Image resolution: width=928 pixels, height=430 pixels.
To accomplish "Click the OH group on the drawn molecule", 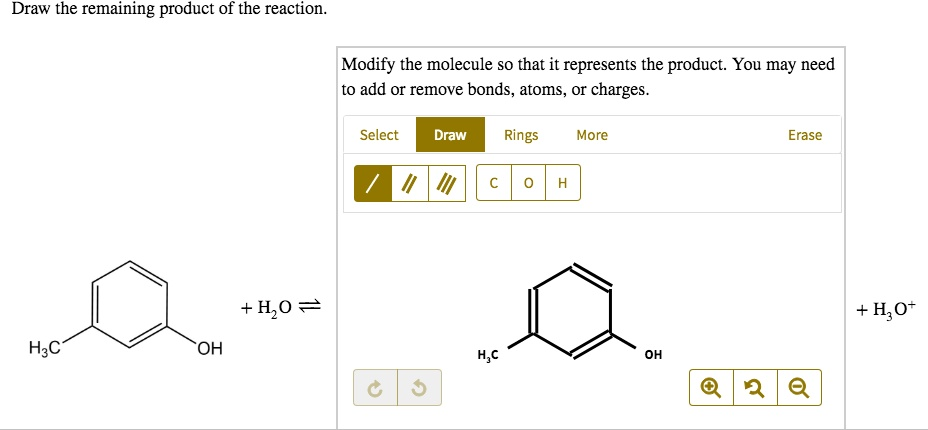I will coord(653,355).
